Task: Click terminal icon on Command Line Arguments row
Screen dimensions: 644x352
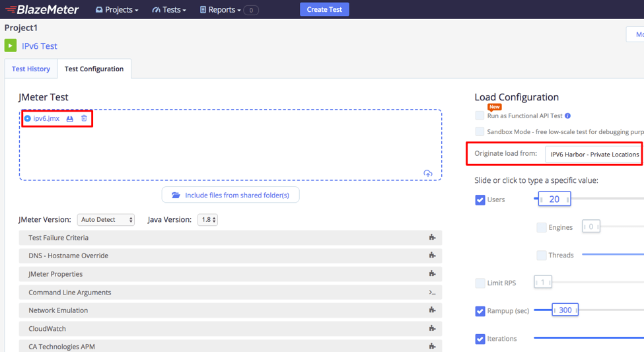Action: (x=432, y=293)
